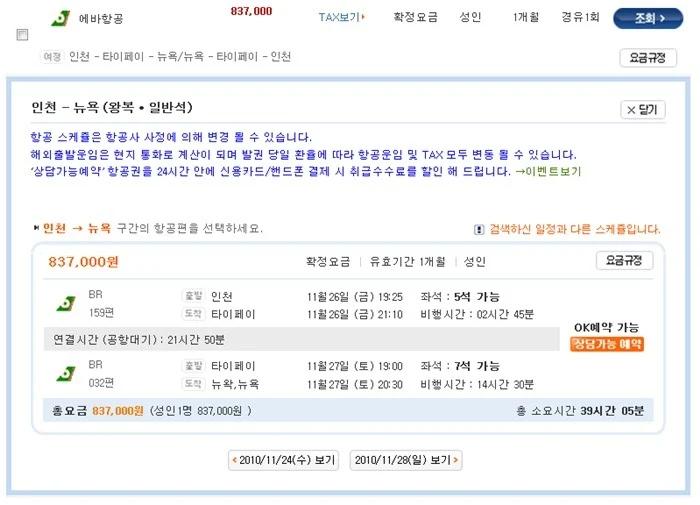
Task: View previous date 2010/11/24(수) schedule
Action: (x=283, y=460)
